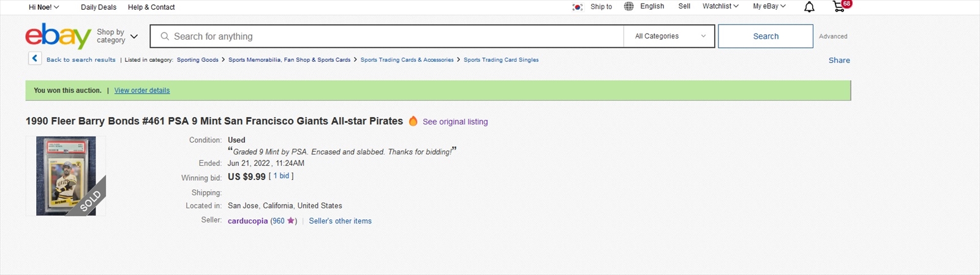The width and height of the screenshot is (980, 275).
Task: Click Seller's other items
Action: pyautogui.click(x=340, y=221)
